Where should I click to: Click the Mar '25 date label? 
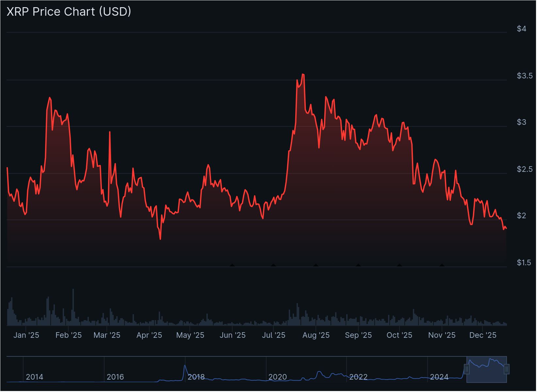pos(107,335)
